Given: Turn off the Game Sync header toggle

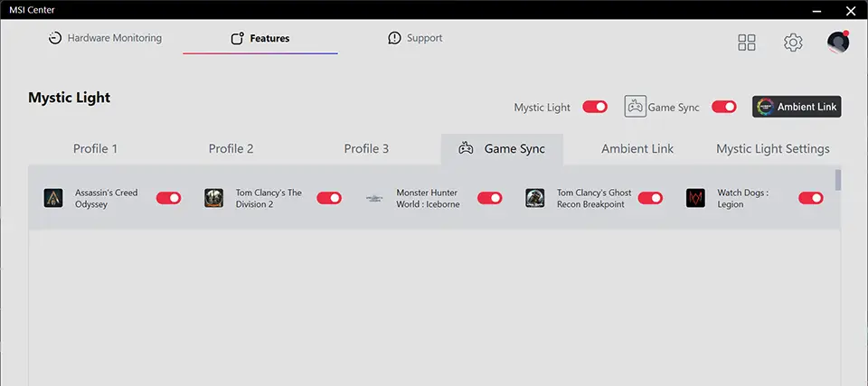Looking at the screenshot, I should (x=724, y=107).
